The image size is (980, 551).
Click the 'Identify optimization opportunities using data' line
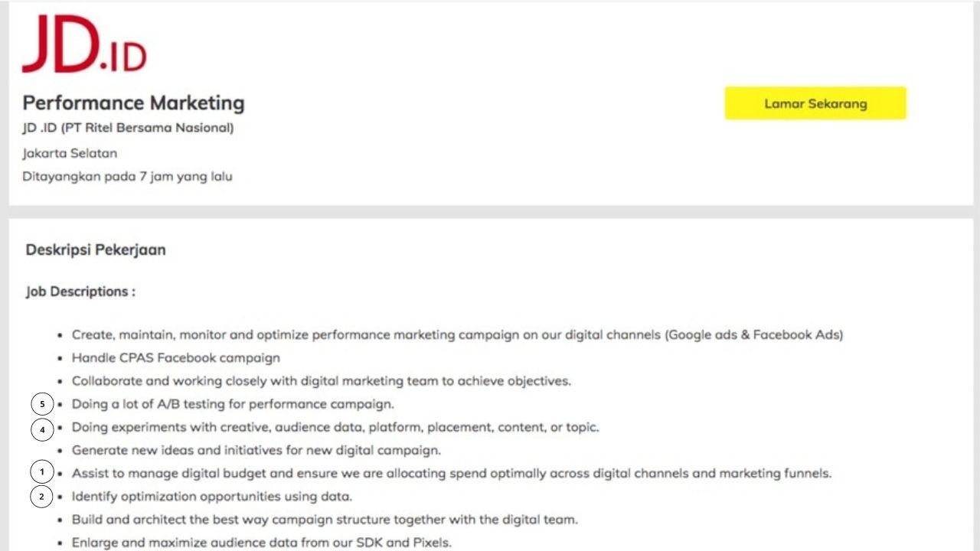click(x=211, y=496)
